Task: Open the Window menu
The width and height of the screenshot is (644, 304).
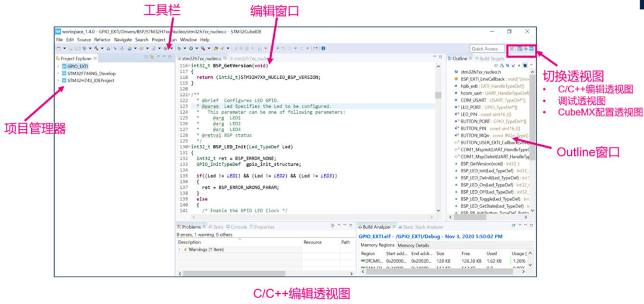Action: pyautogui.click(x=188, y=40)
